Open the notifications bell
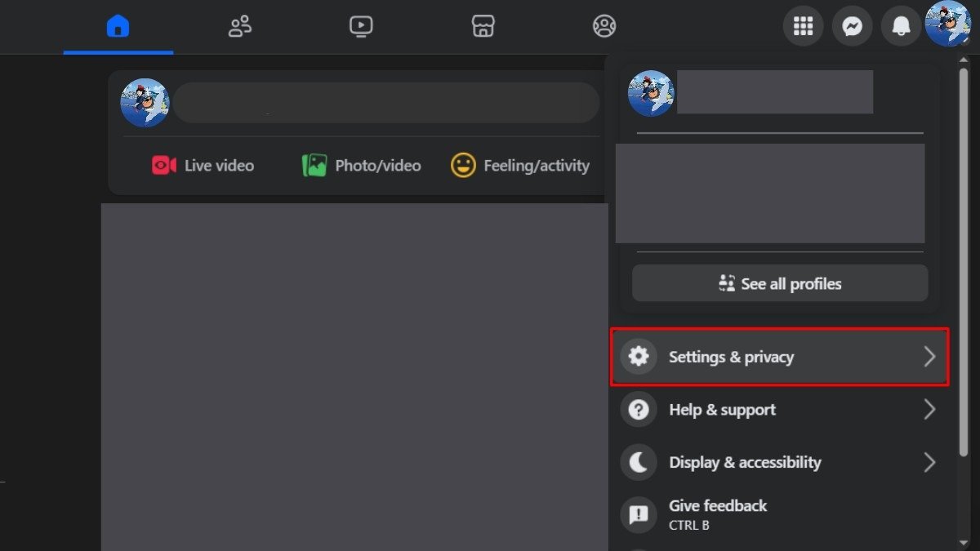Screen dimensions: 980x551 [x=901, y=27]
